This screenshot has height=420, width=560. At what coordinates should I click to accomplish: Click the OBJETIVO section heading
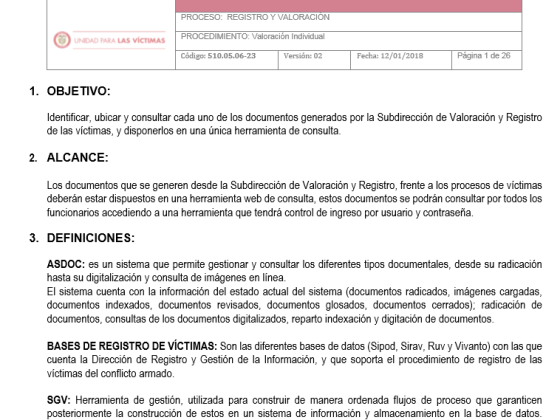click(x=79, y=91)
